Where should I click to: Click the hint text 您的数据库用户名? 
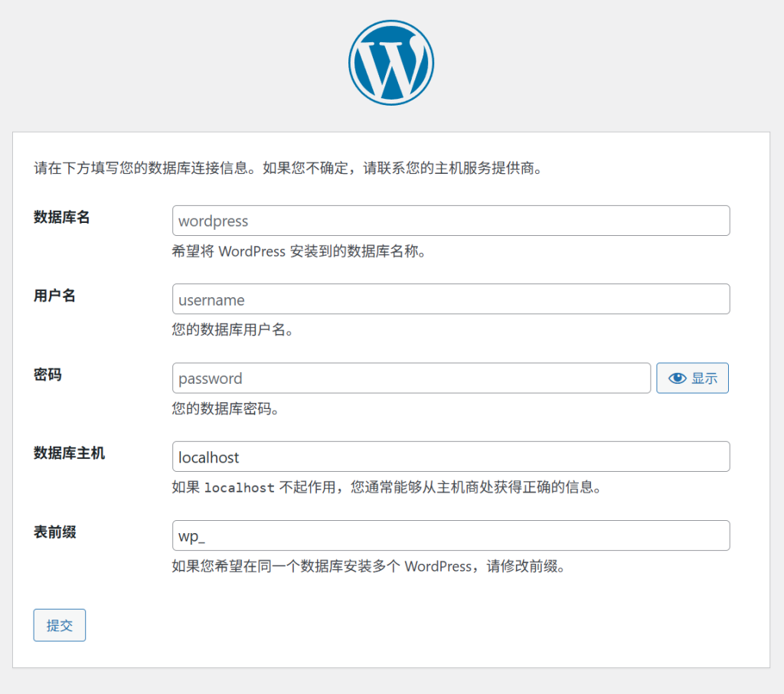(233, 330)
